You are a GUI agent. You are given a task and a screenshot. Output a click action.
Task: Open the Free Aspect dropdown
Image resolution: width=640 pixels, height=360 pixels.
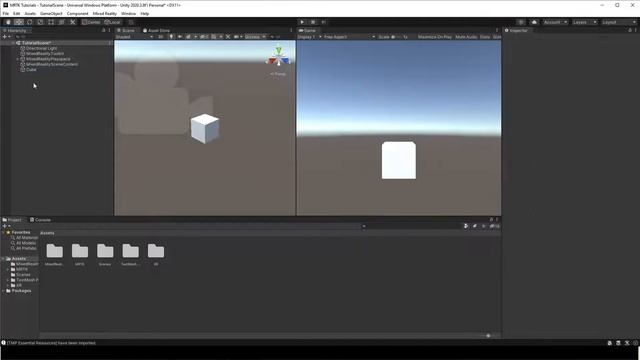tap(349, 37)
